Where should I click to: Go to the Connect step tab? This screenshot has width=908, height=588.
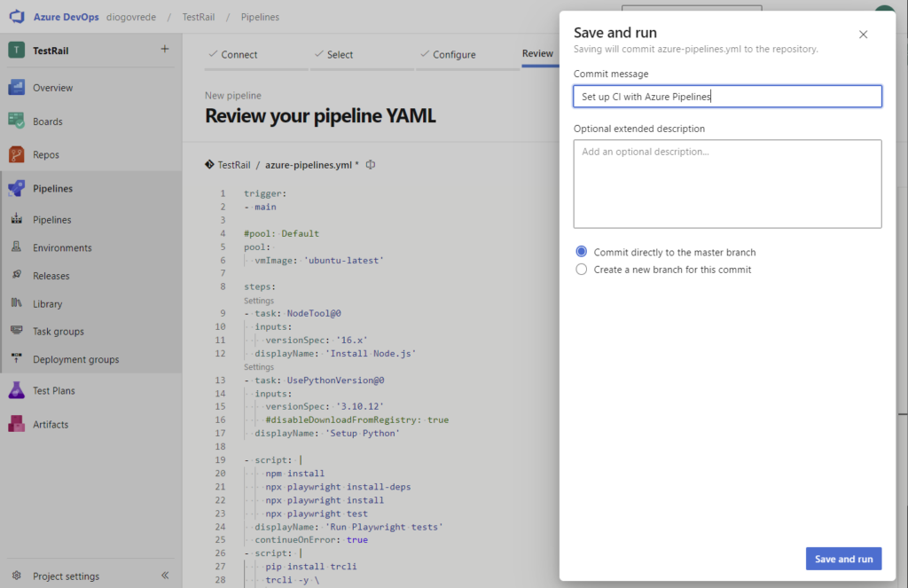[239, 55]
